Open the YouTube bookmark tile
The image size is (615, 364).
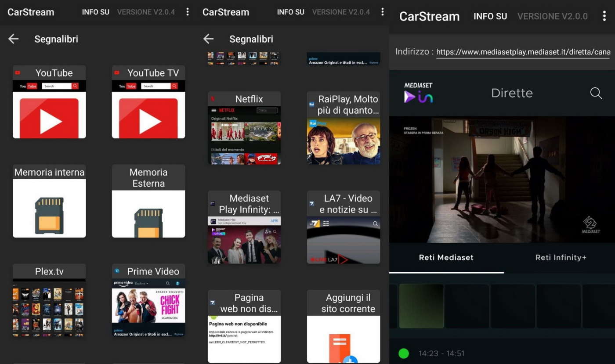49,102
